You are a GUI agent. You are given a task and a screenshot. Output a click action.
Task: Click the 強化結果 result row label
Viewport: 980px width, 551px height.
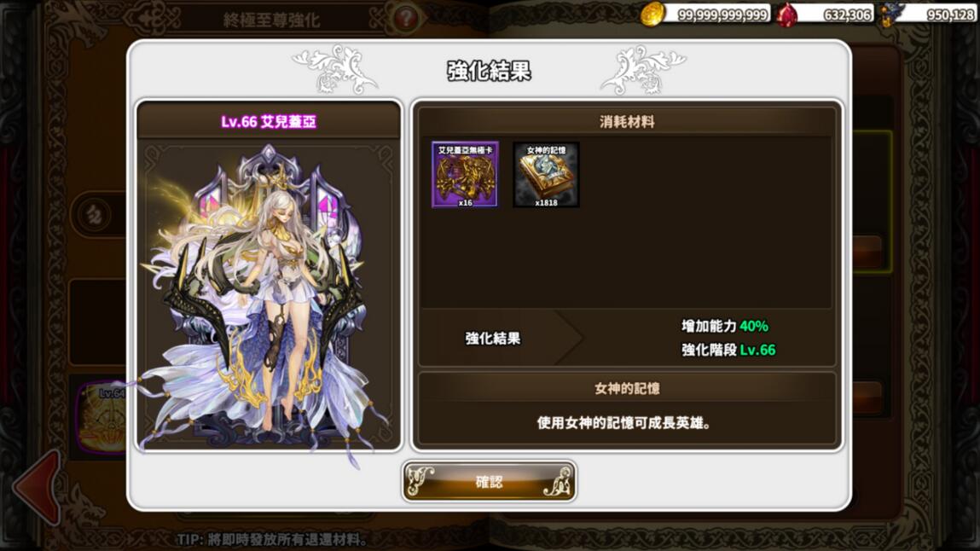pyautogui.click(x=492, y=339)
